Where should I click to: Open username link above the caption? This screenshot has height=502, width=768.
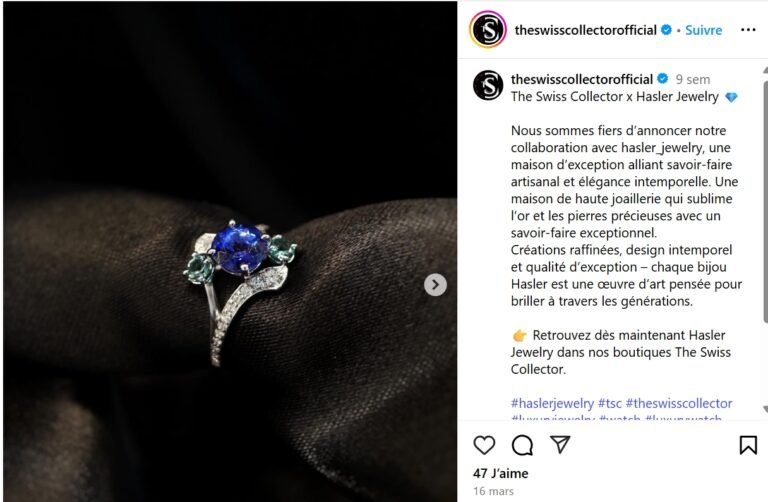(x=582, y=79)
